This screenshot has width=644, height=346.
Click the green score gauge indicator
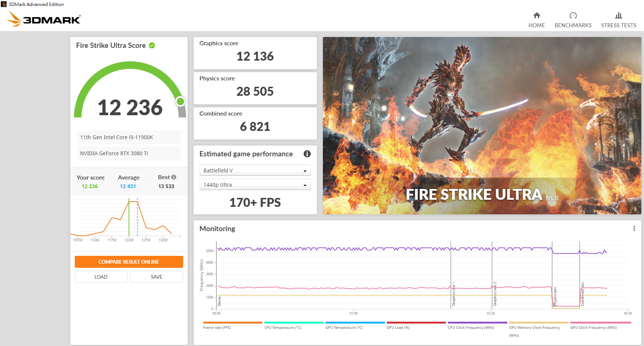[181, 101]
